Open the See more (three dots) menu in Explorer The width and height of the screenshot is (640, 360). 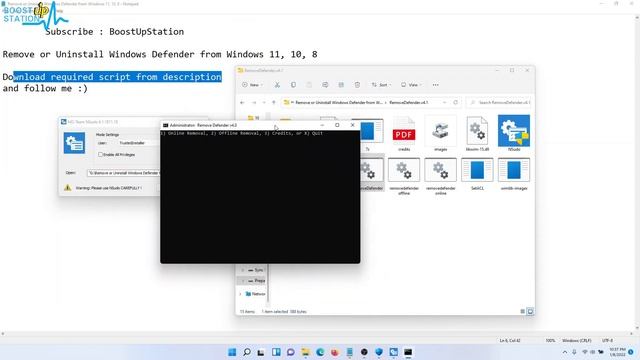tap(436, 85)
